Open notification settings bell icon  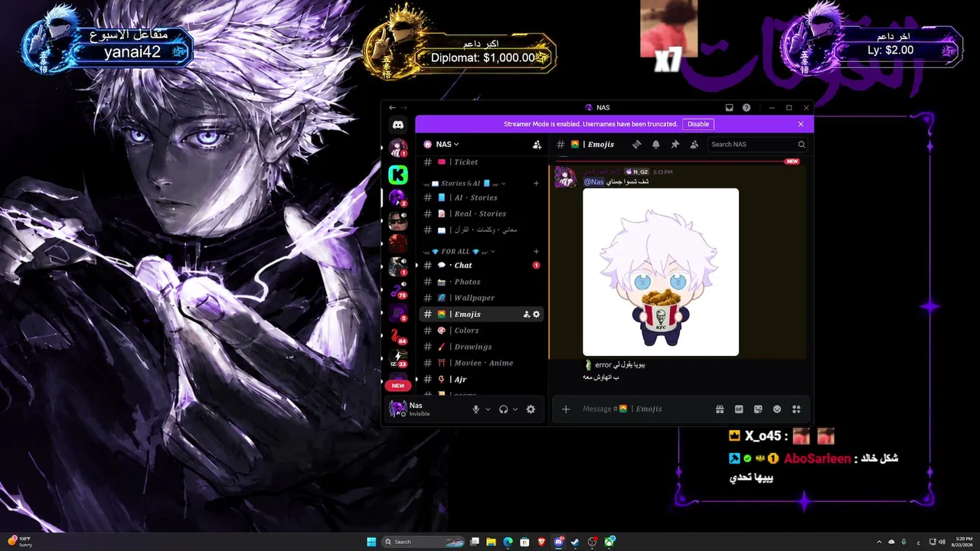[x=655, y=144]
